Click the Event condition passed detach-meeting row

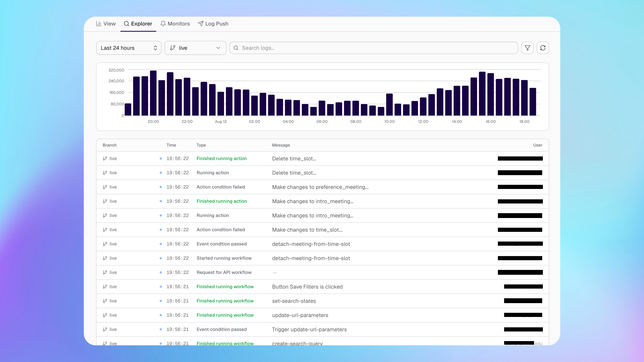[322, 244]
